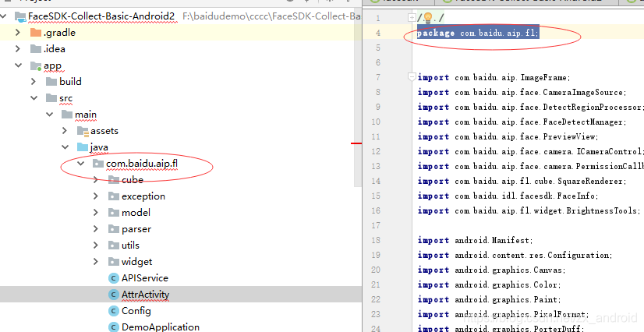The width and height of the screenshot is (644, 332).
Task: Select the cube package icon
Action: click(114, 180)
